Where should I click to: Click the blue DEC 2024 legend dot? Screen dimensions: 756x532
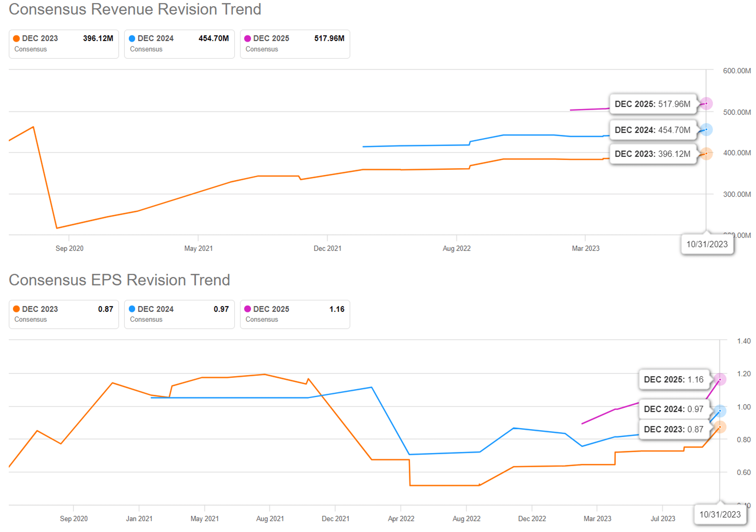point(132,38)
